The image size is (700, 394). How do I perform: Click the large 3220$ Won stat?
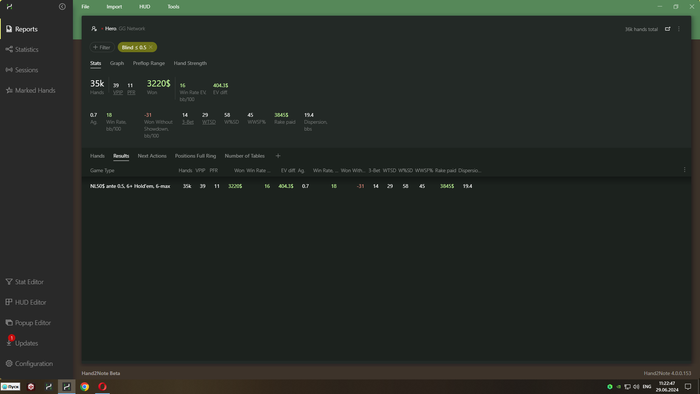point(158,83)
